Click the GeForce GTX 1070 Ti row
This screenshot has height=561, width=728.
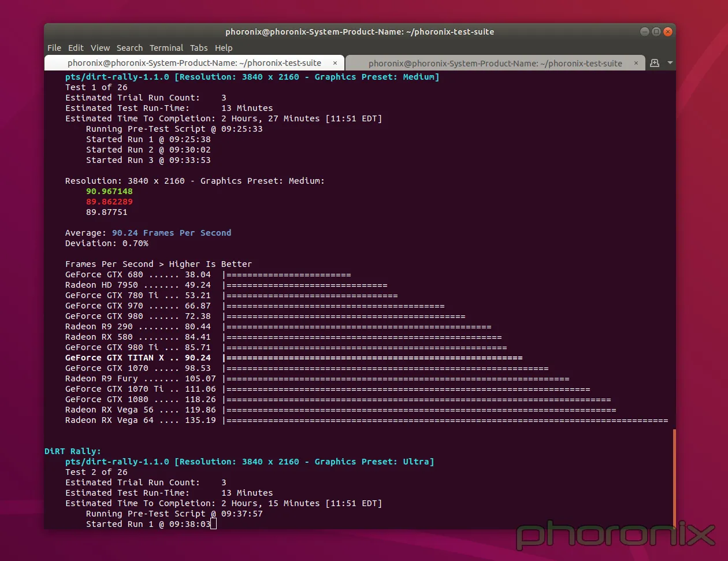pos(328,389)
